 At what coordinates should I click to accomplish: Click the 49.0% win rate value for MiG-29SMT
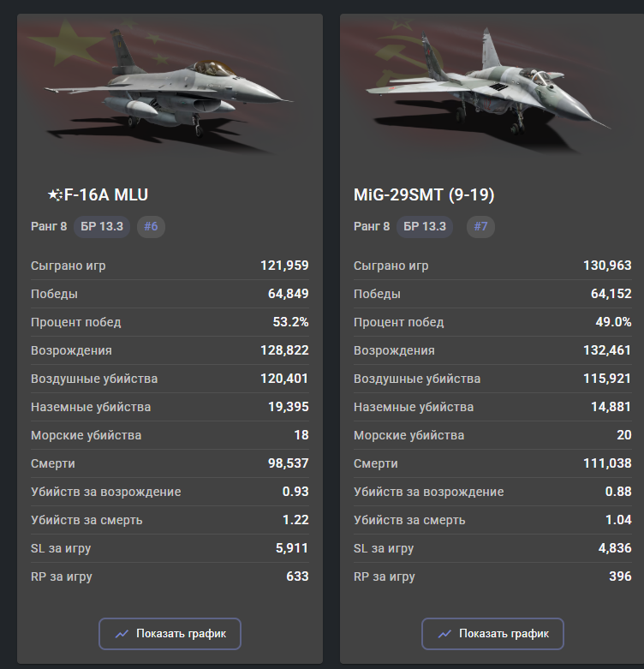pyautogui.click(x=613, y=322)
